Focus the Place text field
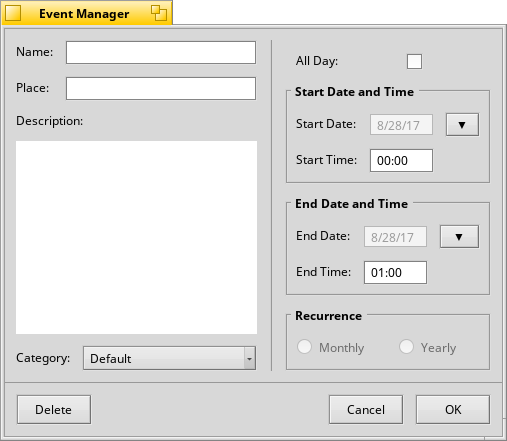The width and height of the screenshot is (507, 441). pos(161,88)
